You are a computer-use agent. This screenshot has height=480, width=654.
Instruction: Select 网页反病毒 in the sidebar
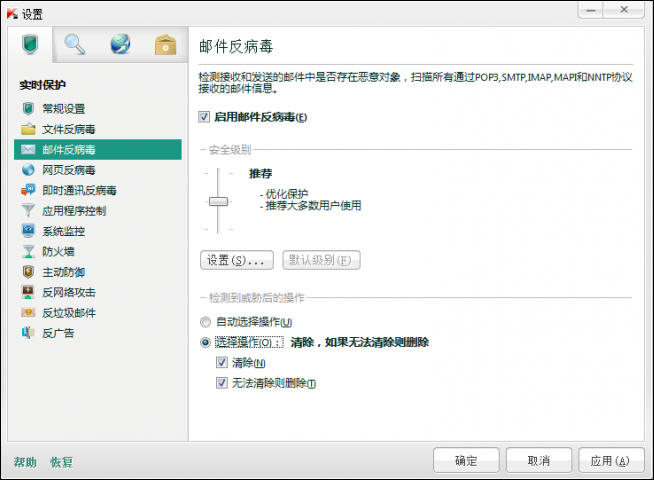98,170
